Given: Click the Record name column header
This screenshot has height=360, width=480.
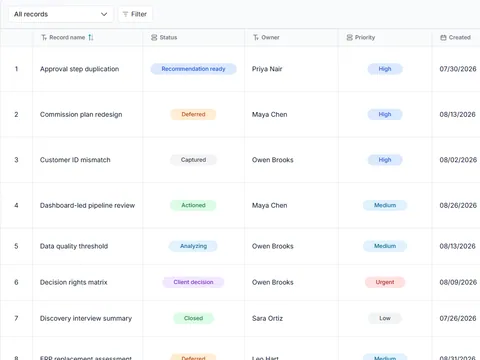Looking at the screenshot, I should (88, 37).
